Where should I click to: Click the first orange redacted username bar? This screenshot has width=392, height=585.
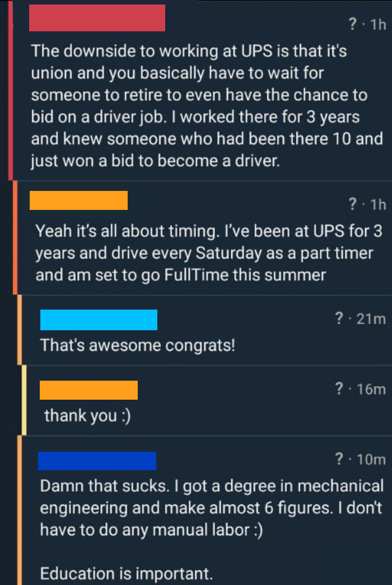[78, 200]
